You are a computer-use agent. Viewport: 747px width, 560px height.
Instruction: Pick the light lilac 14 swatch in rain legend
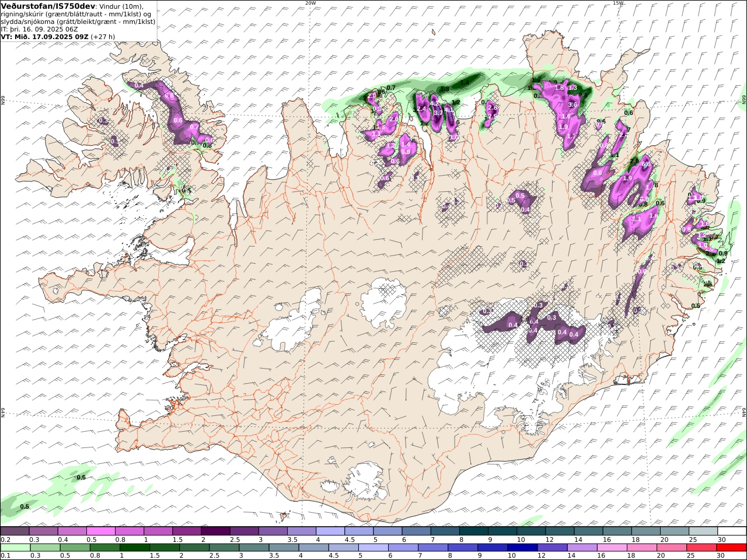coord(582,547)
